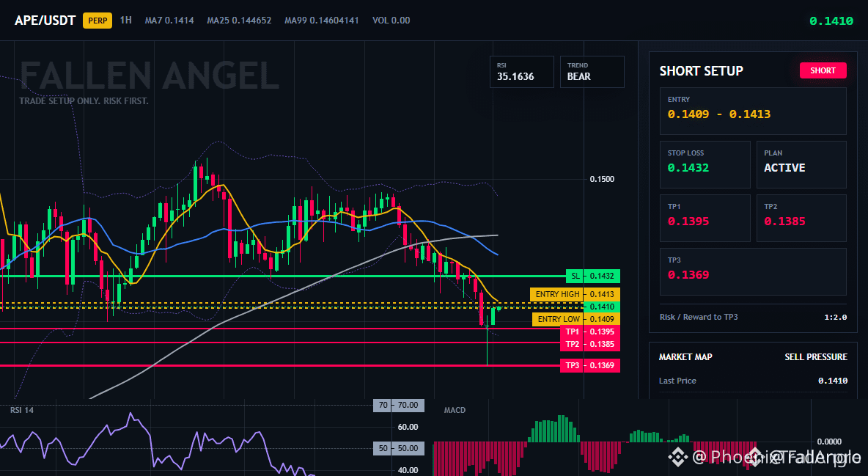Click the Risk / Reward to TP3 label
The height and width of the screenshot is (476, 868).
pyautogui.click(x=698, y=317)
